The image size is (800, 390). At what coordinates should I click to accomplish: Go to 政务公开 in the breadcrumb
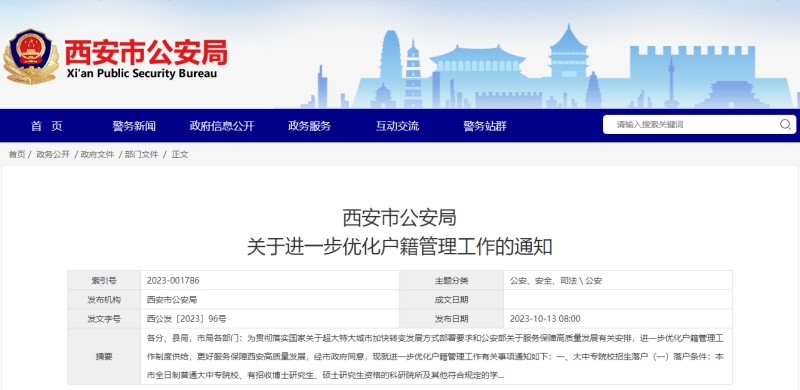pos(53,154)
